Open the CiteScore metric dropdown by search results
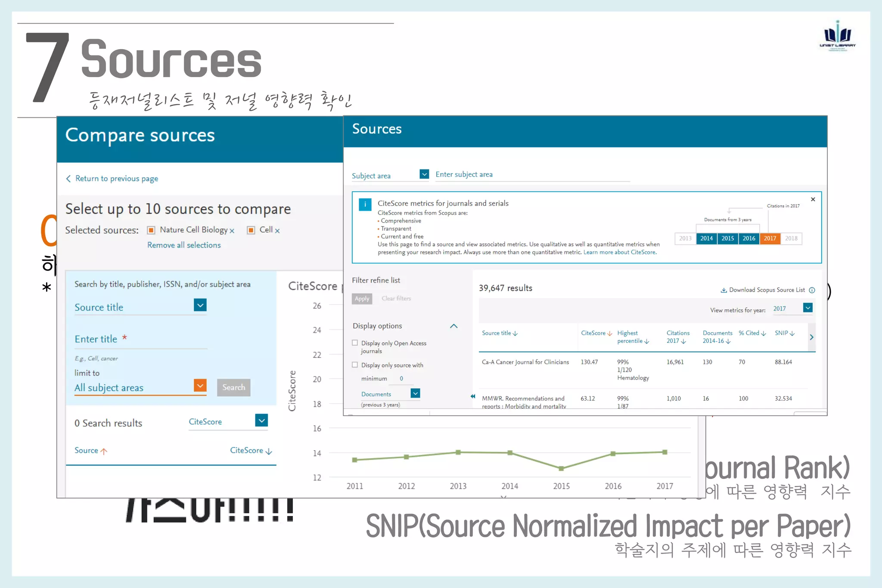The width and height of the screenshot is (882, 588). (x=261, y=420)
